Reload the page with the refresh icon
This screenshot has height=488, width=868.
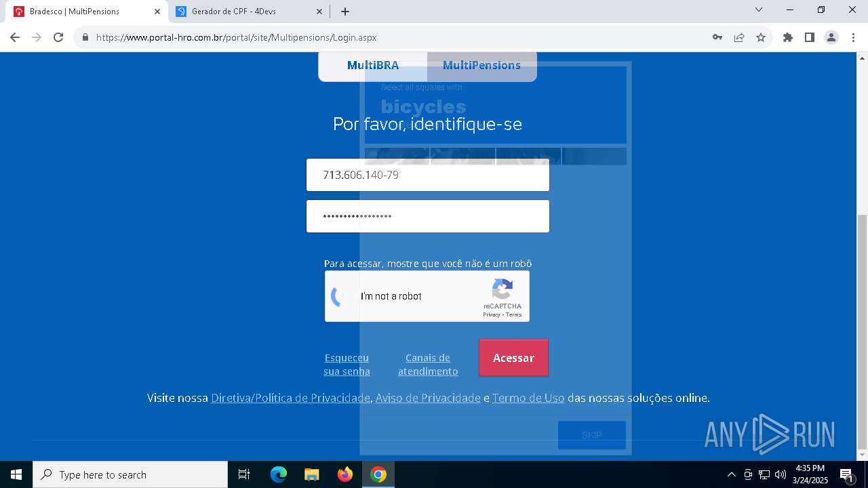point(58,37)
